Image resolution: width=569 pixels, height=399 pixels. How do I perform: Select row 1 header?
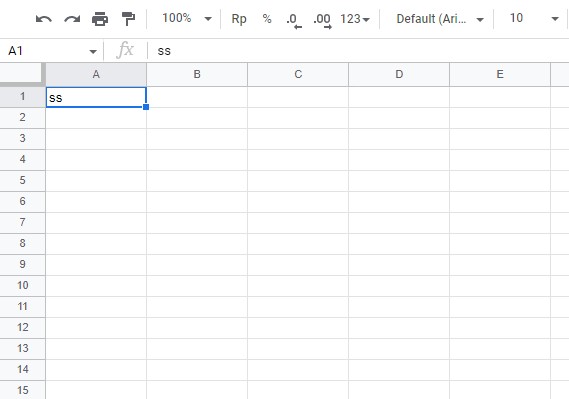(22, 96)
